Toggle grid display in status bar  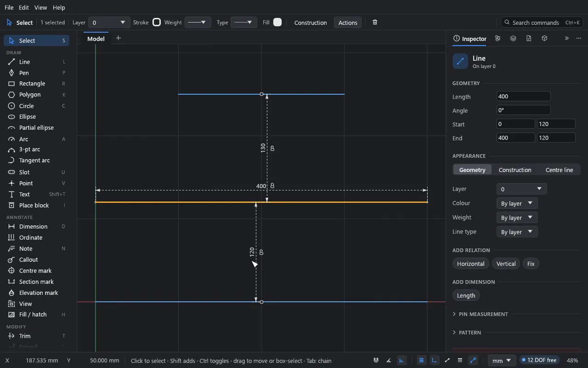click(421, 361)
